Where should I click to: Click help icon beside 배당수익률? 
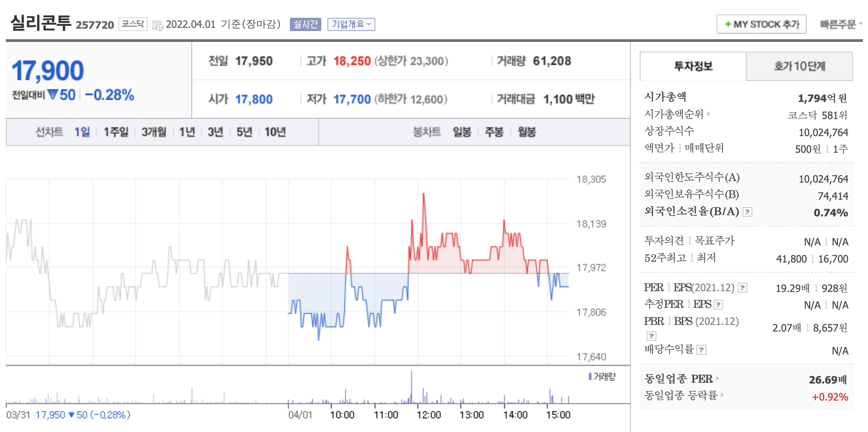701,350
